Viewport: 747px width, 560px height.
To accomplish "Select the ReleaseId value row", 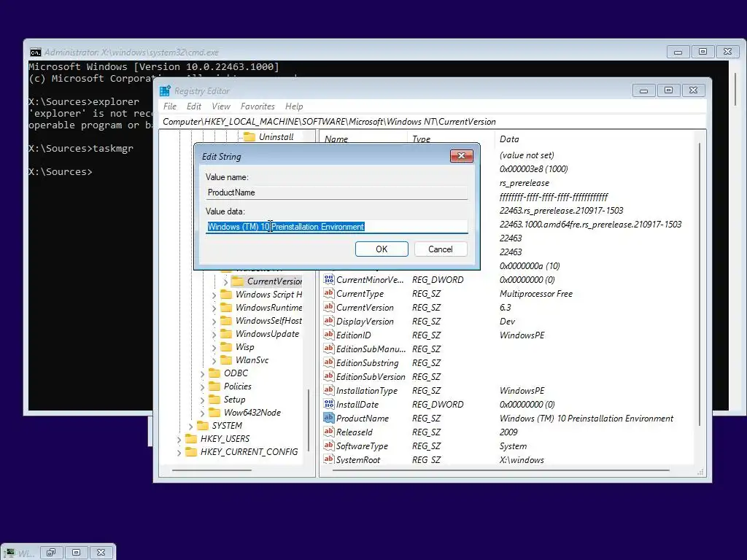I will (x=510, y=432).
